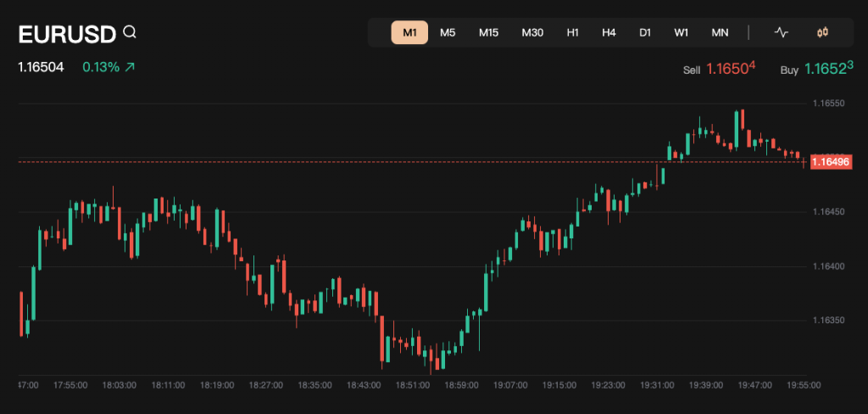The width and height of the screenshot is (868, 414).
Task: Click the red 1.16496 current price tag
Action: coord(830,162)
